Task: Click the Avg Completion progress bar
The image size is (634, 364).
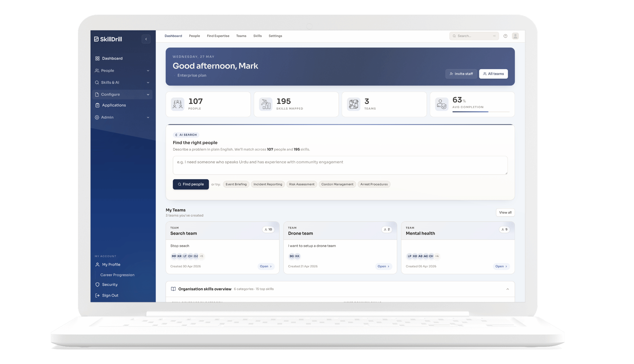Action: tap(481, 112)
